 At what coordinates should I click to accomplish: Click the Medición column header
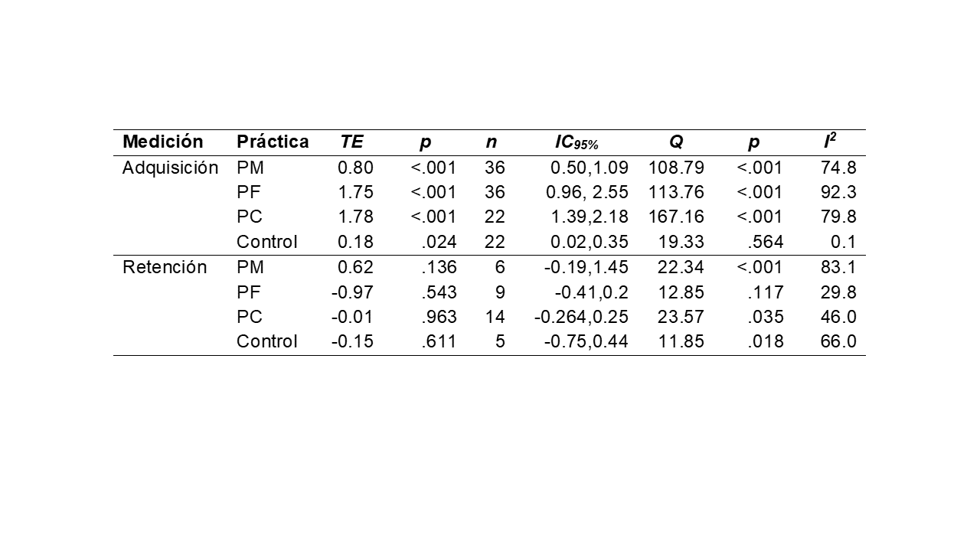click(162, 142)
